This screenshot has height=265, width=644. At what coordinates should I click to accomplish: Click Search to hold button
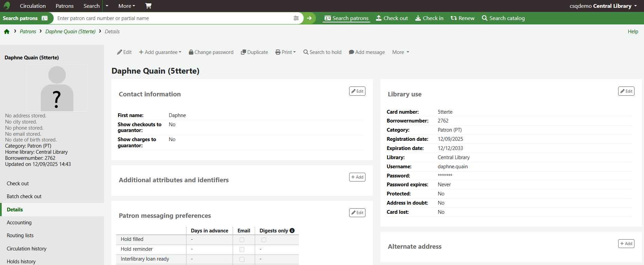(322, 52)
